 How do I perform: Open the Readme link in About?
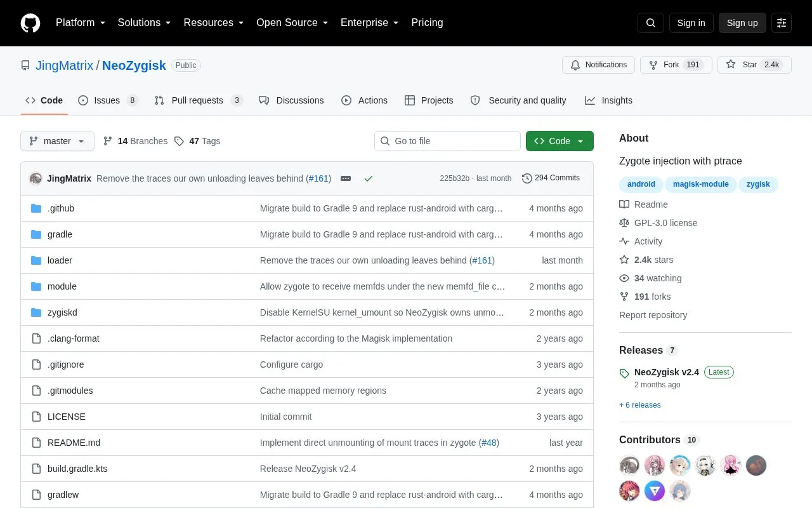click(x=644, y=204)
